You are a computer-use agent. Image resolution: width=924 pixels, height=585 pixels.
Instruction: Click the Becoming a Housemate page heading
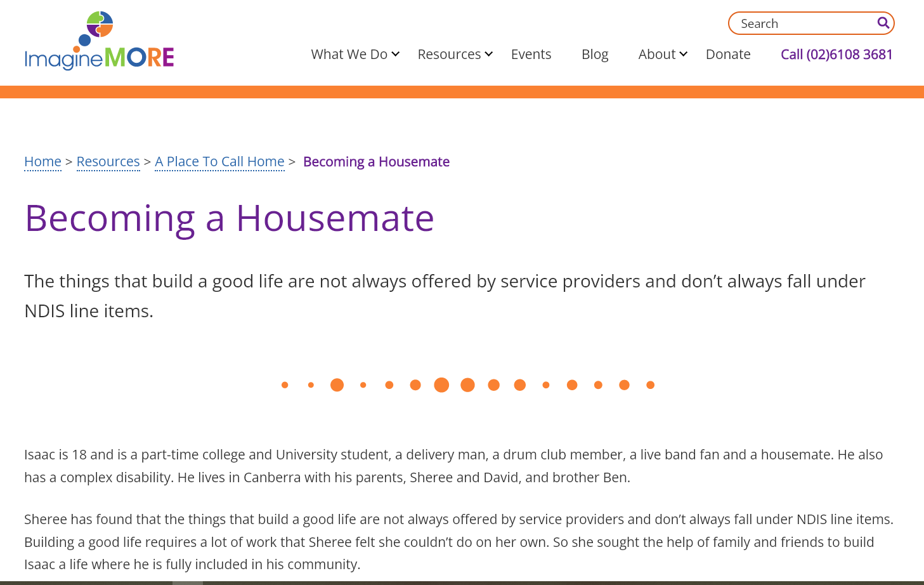(x=229, y=218)
